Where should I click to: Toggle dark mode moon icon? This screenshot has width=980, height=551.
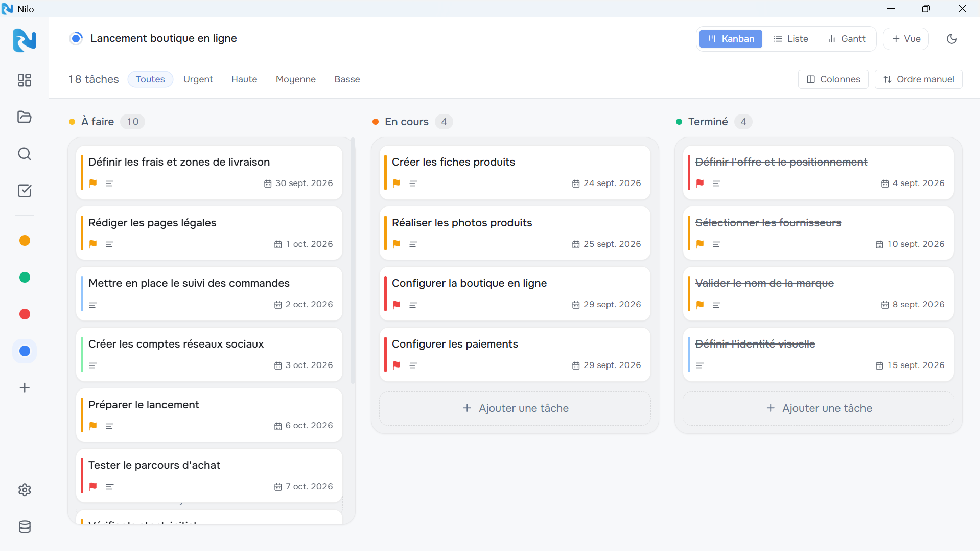952,39
